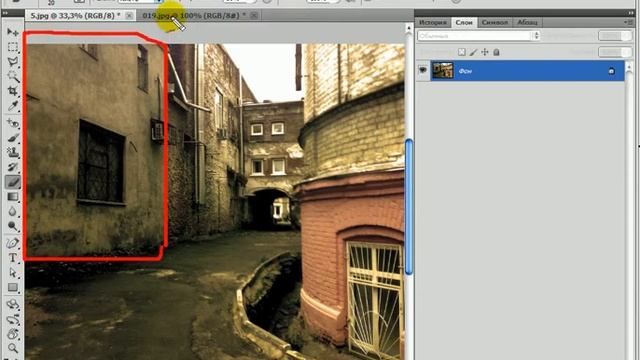Hide the Фон layer with the eye icon
The height and width of the screenshot is (360, 640).
(423, 71)
